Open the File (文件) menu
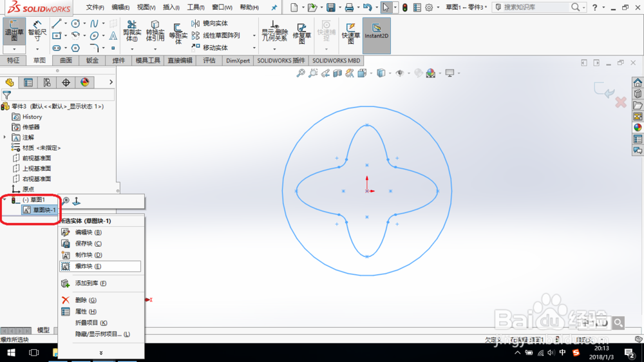Screen dimensions: 644x362 95,7
